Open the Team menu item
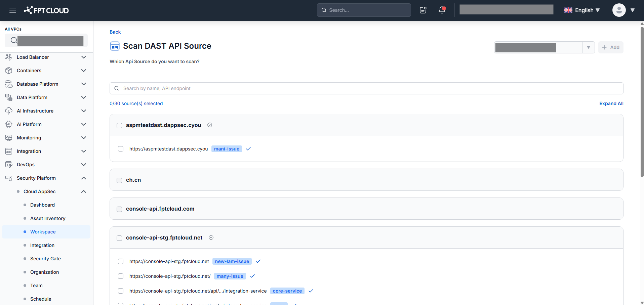 pyautogui.click(x=36, y=286)
